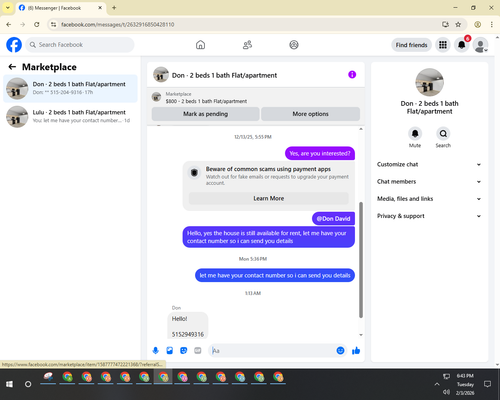The image size is (500, 400).
Task: Click the chat scrollbar thumb
Action: tap(361, 260)
